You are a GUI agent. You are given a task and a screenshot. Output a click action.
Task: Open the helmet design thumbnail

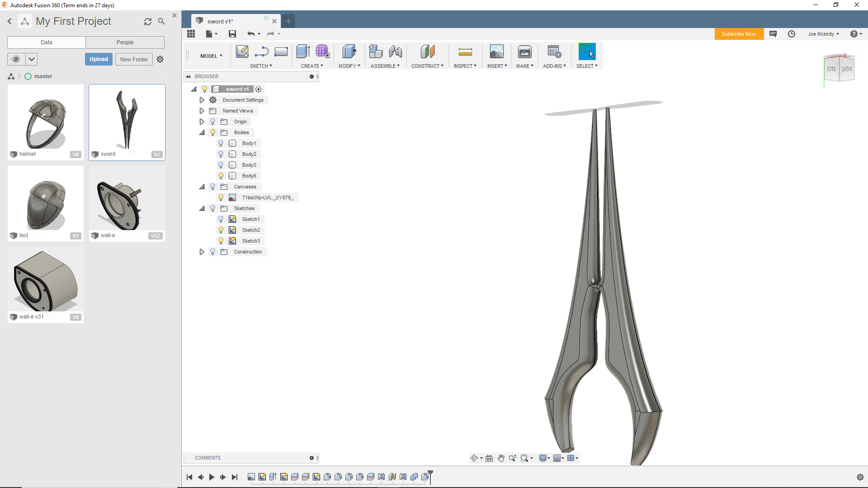(x=46, y=122)
